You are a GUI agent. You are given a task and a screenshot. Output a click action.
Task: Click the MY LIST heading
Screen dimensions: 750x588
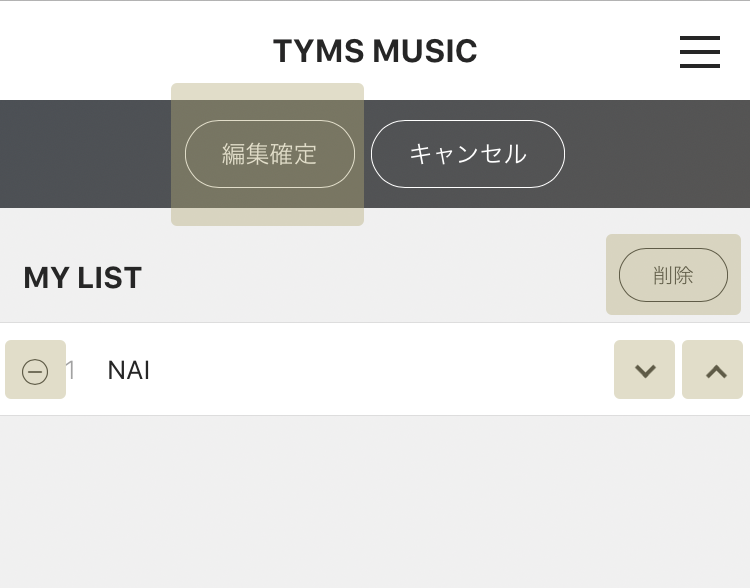tap(83, 277)
